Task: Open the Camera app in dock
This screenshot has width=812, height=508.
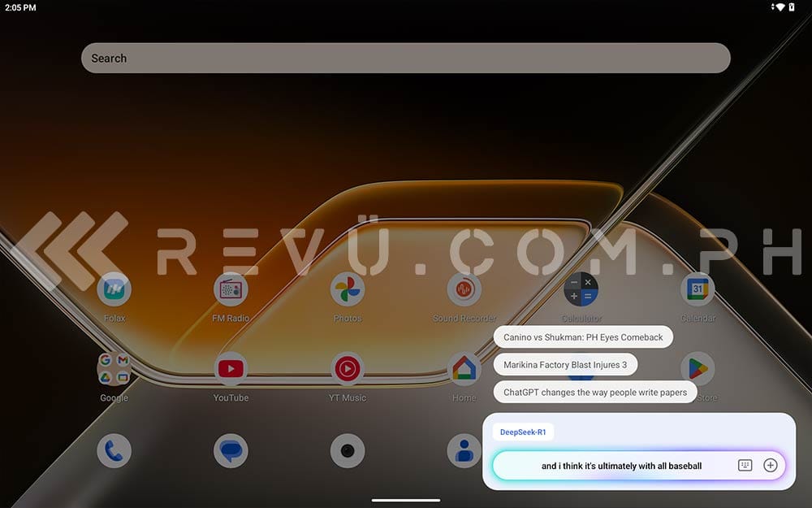Action: pos(348,450)
